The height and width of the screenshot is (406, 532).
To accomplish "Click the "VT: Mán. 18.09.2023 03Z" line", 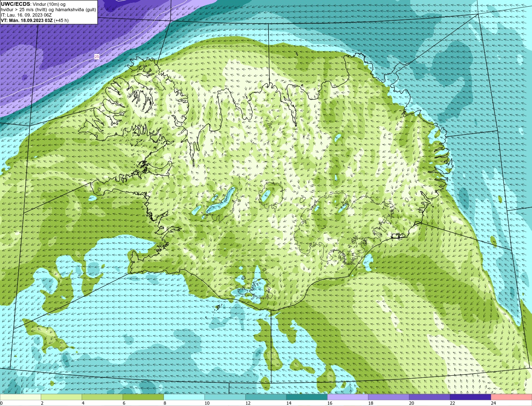I will click(27, 20).
